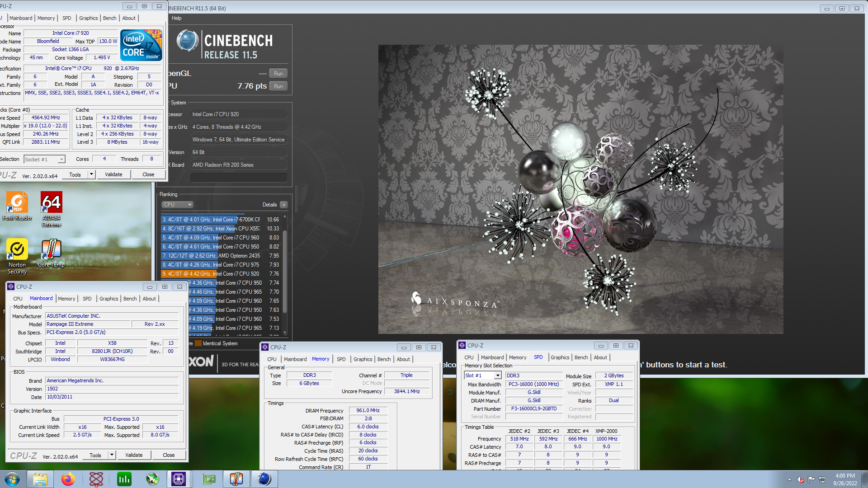Click the CPU-Z Memory window title icon
868x488 pixels.
(x=265, y=347)
